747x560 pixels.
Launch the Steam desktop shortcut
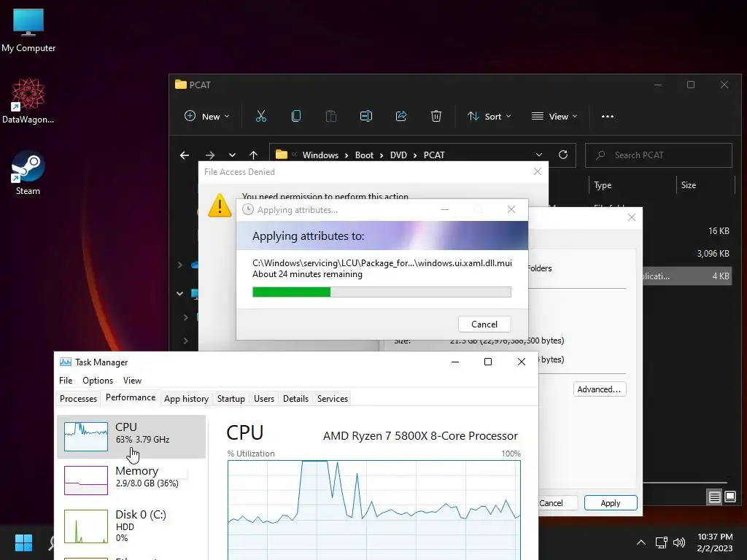coord(28,172)
